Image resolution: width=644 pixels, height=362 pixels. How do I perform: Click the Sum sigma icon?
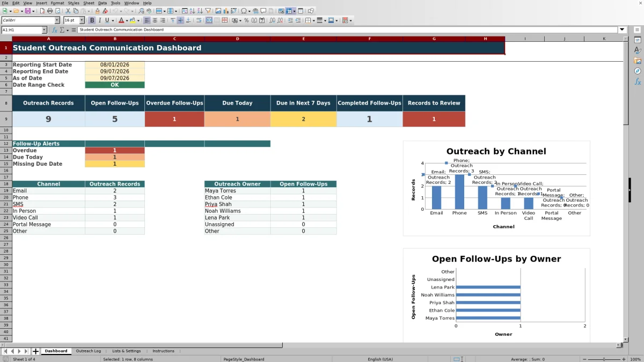point(62,30)
